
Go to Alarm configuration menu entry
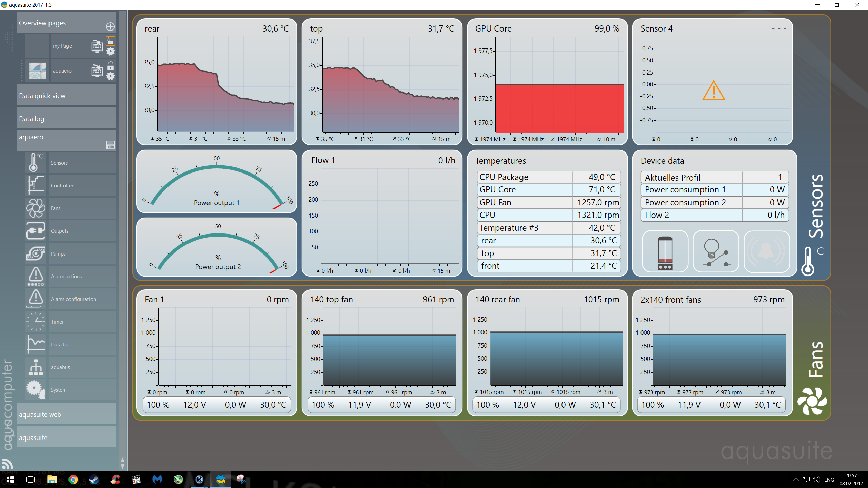82,299
